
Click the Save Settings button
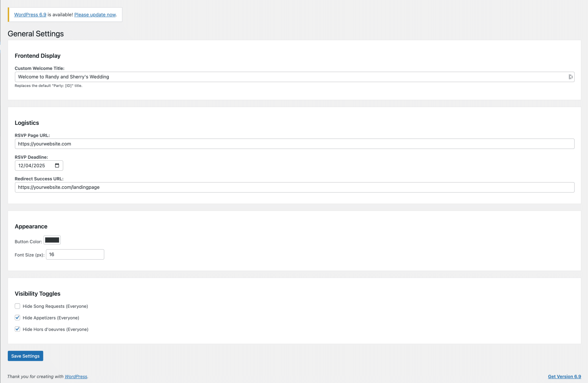[x=25, y=356]
